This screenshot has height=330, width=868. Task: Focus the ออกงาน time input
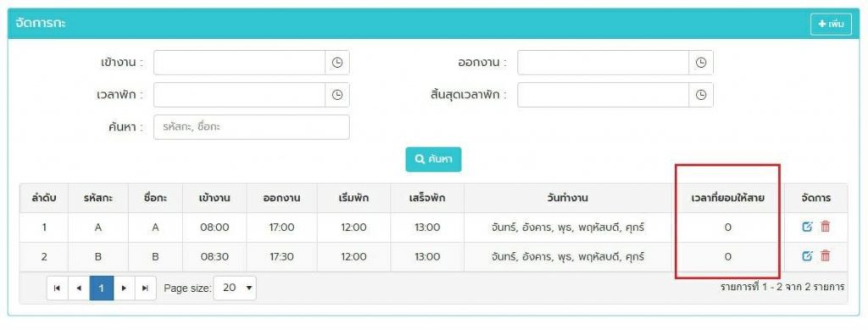603,63
